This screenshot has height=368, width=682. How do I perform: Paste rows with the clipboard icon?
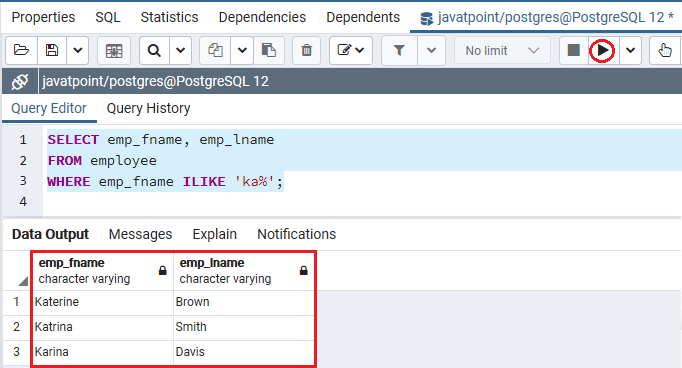[x=269, y=50]
